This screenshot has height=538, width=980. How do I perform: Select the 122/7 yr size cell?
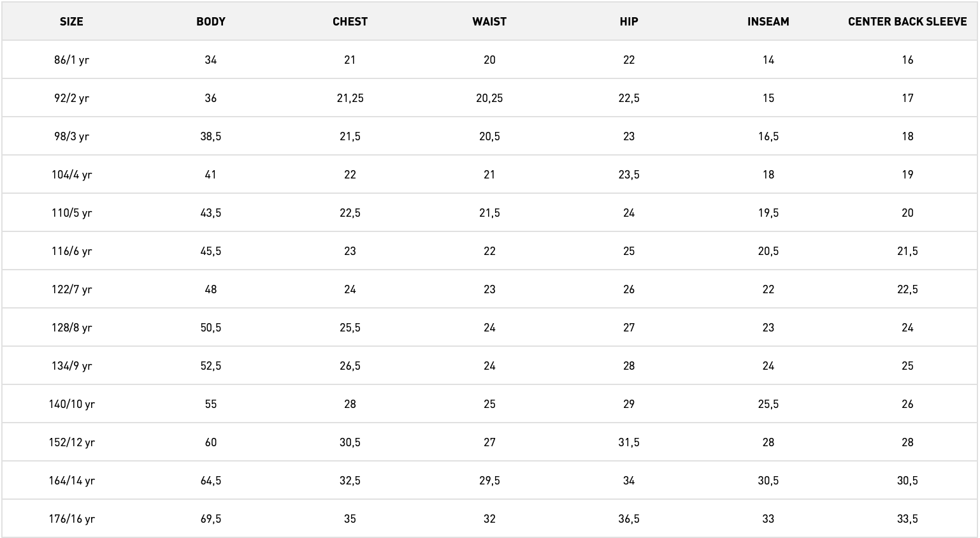coord(71,289)
